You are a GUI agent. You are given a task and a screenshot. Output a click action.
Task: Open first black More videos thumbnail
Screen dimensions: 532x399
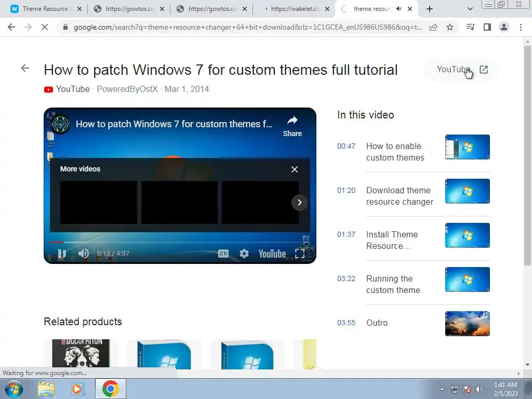coord(98,203)
